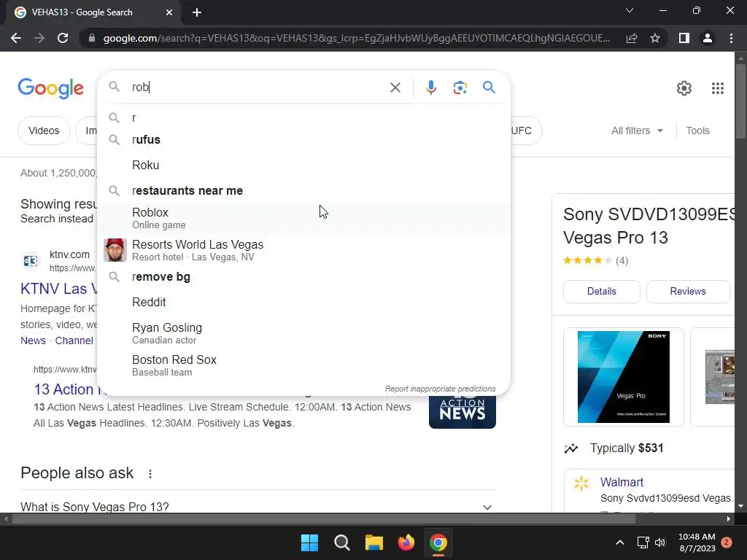
Task: Open Reviews for Vegas Pro 13
Action: coord(687,291)
